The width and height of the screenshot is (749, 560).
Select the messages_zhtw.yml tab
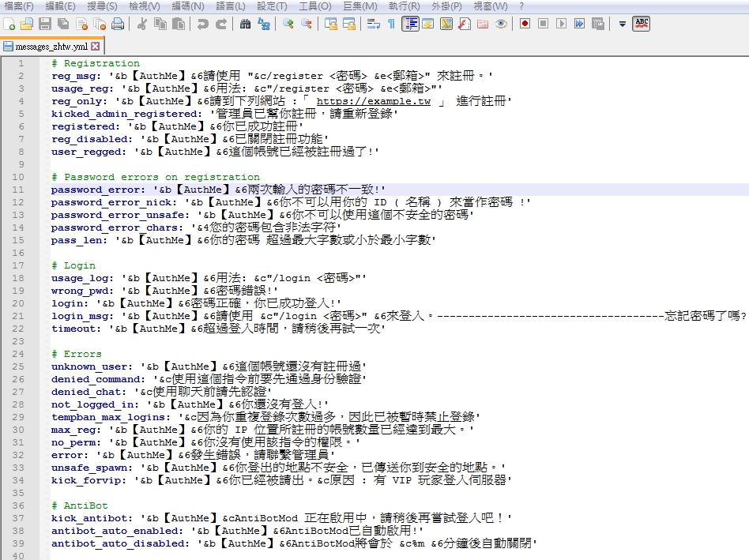click(51, 47)
